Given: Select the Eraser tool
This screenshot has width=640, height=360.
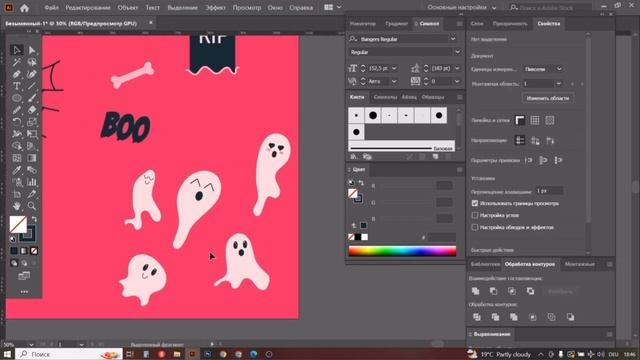Looking at the screenshot, I should tap(32, 110).
